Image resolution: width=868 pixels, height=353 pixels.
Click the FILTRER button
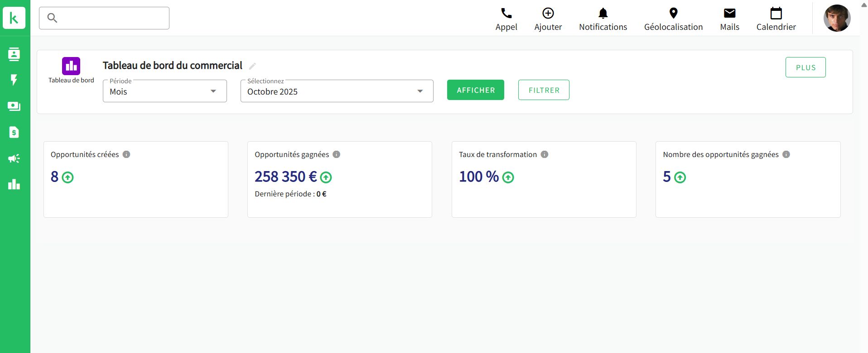click(x=543, y=90)
